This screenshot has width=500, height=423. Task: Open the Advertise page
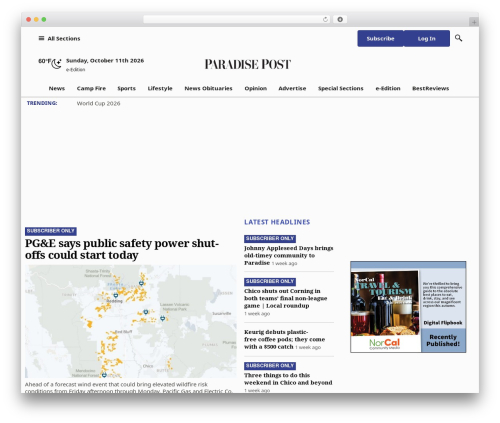point(292,88)
